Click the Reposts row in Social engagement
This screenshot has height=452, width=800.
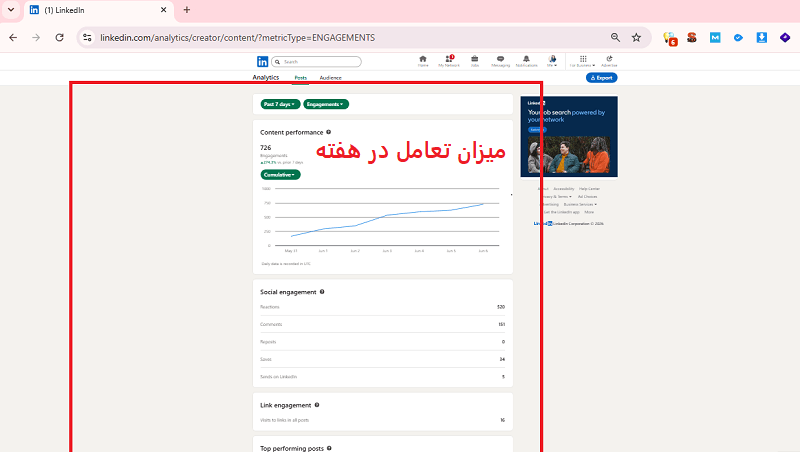coord(383,342)
